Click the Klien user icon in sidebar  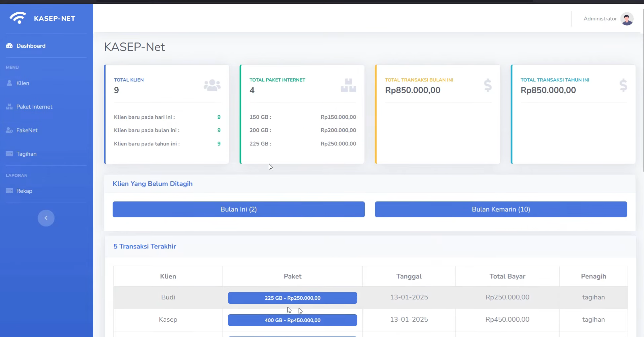click(x=9, y=83)
